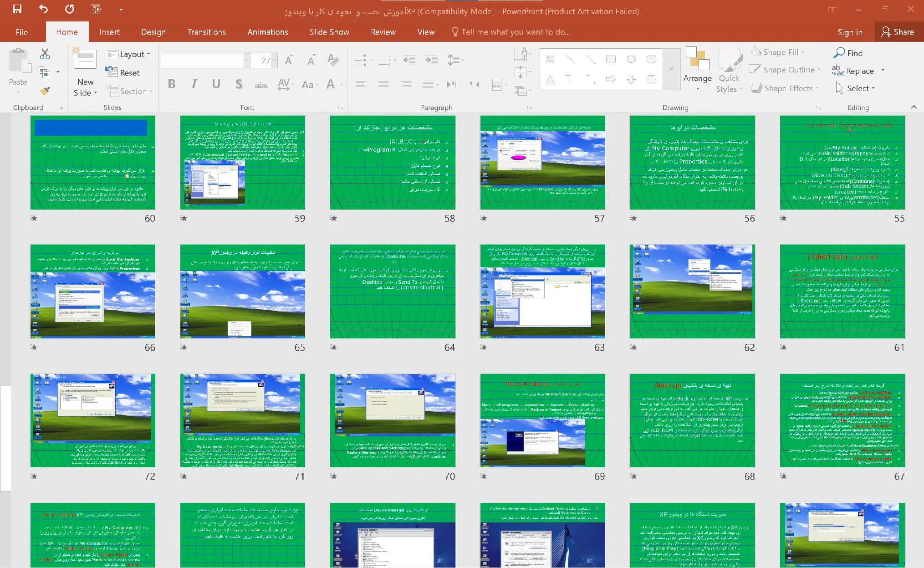The height and width of the screenshot is (568, 924).
Task: Click the Sign in link
Action: pyautogui.click(x=850, y=32)
